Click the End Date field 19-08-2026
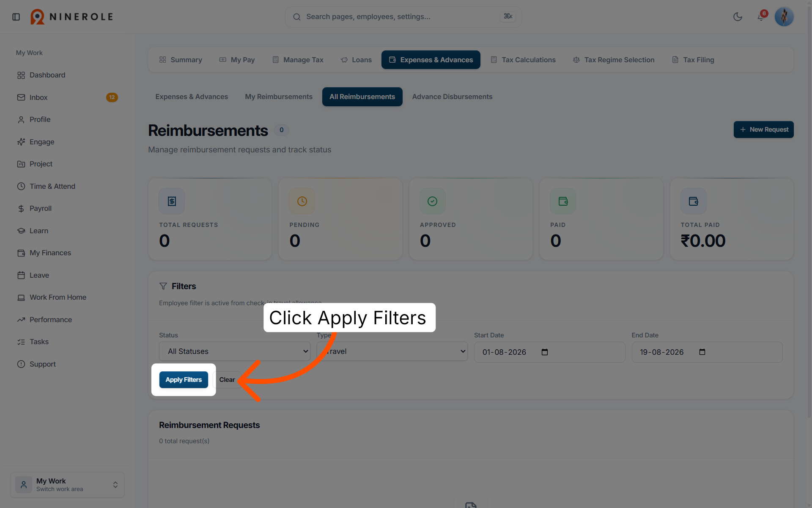The image size is (812, 508). coord(707,352)
